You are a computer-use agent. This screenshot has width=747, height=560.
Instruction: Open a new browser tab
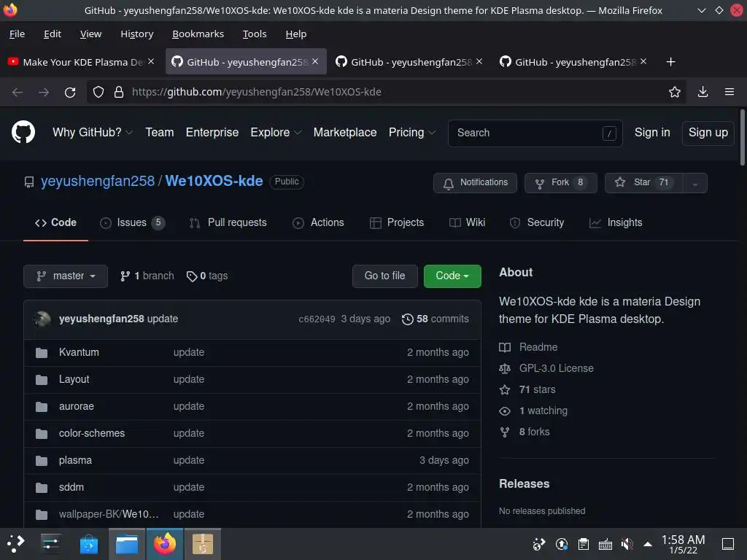[671, 62]
